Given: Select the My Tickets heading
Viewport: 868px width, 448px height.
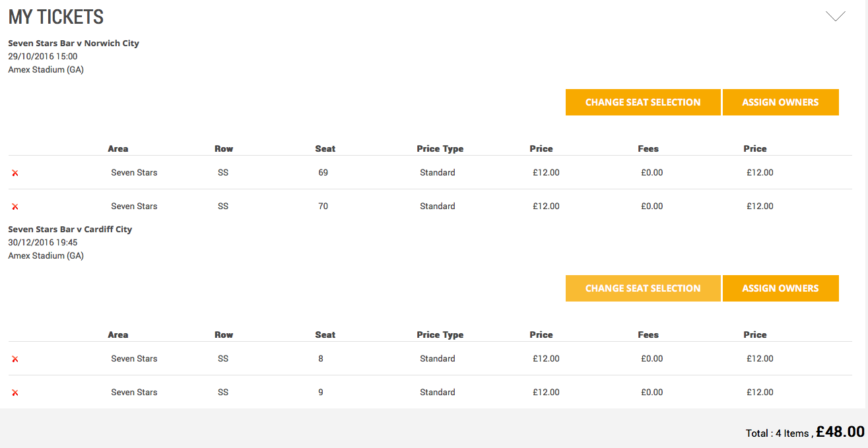Looking at the screenshot, I should [x=56, y=16].
